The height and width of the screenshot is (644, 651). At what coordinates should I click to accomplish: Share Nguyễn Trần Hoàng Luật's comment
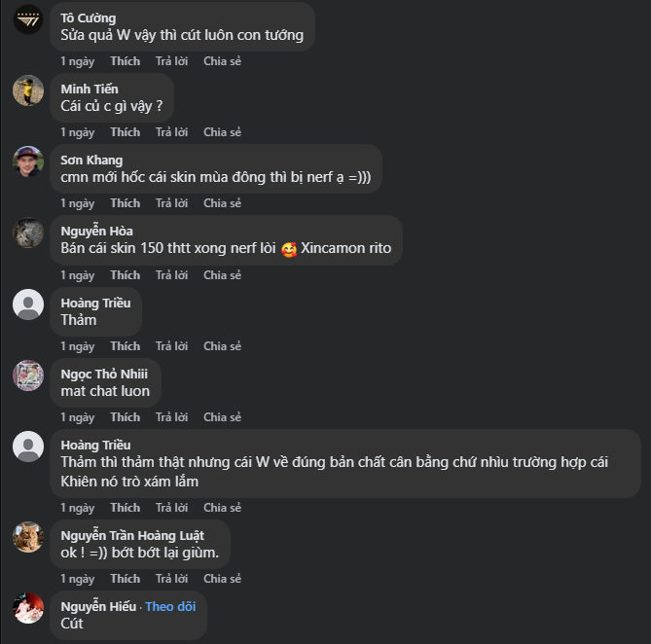point(222,579)
